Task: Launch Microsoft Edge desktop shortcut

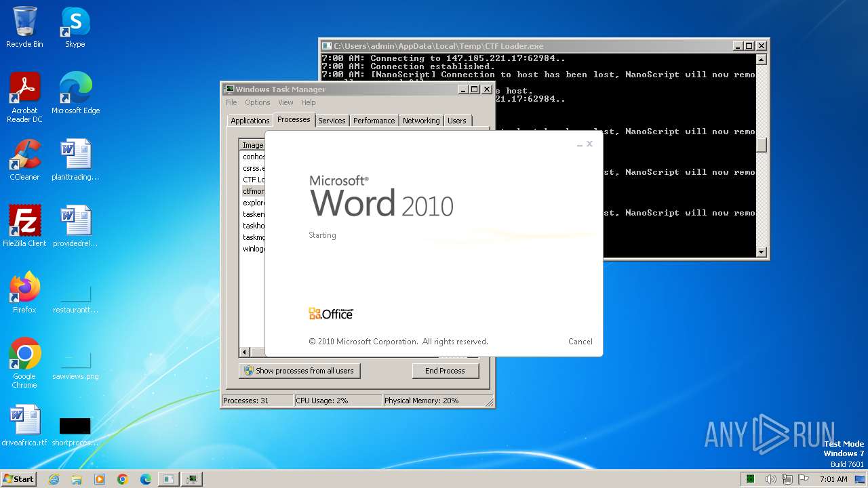Action: 75,93
